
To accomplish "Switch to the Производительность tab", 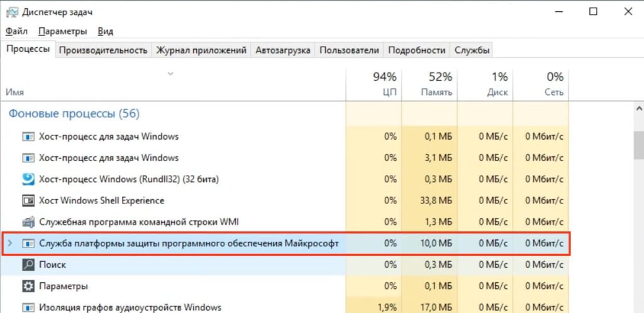I will 103,50.
